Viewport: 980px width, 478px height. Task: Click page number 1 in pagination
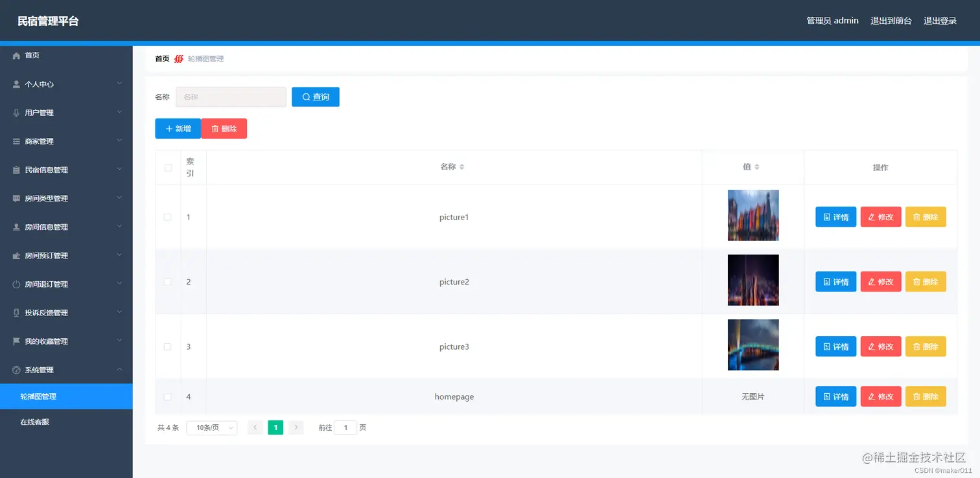(275, 427)
